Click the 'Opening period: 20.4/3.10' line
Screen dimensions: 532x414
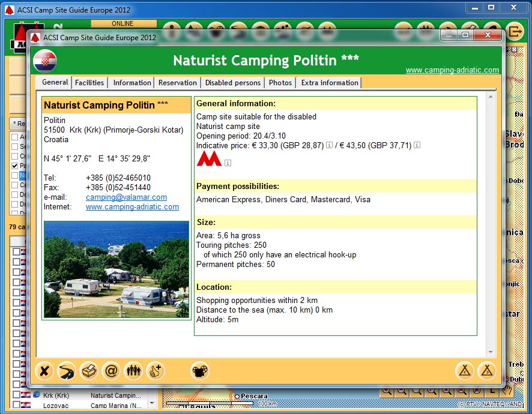241,136
